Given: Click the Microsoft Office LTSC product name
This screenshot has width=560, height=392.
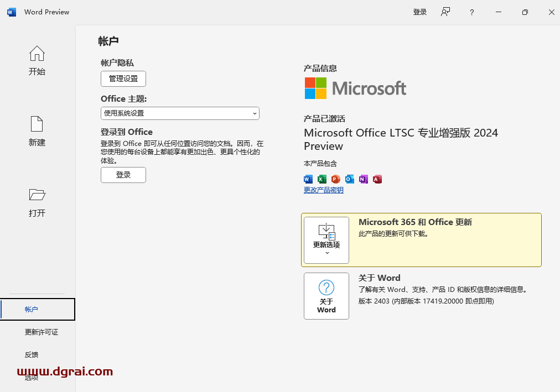Looking at the screenshot, I should [401, 139].
